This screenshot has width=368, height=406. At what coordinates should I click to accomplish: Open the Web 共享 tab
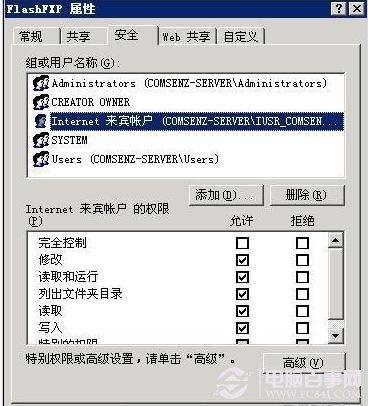tap(187, 36)
